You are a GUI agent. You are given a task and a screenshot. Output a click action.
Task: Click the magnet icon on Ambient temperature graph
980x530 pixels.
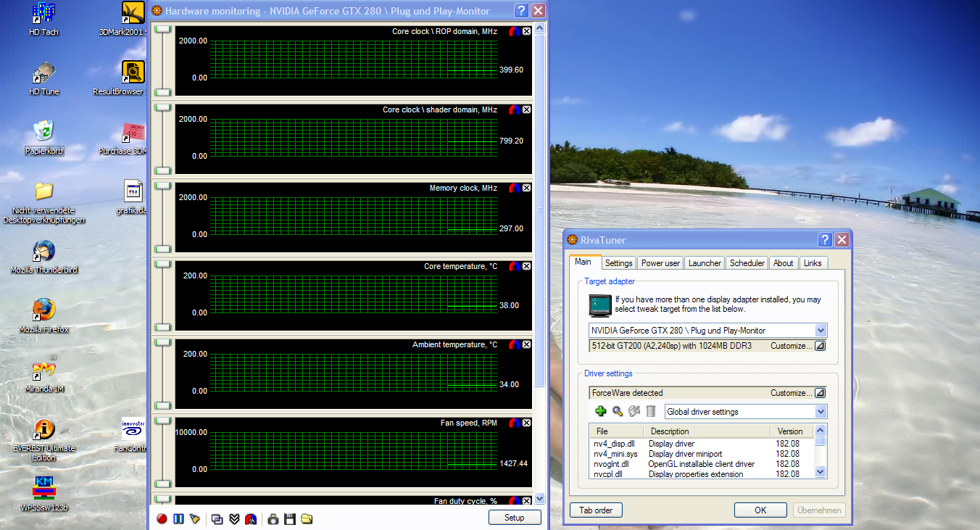[515, 344]
